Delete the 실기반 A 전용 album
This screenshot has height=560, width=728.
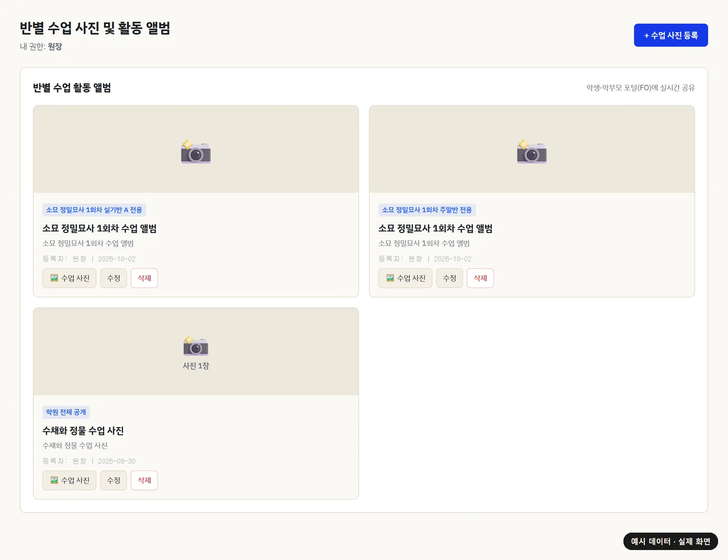tap(144, 278)
